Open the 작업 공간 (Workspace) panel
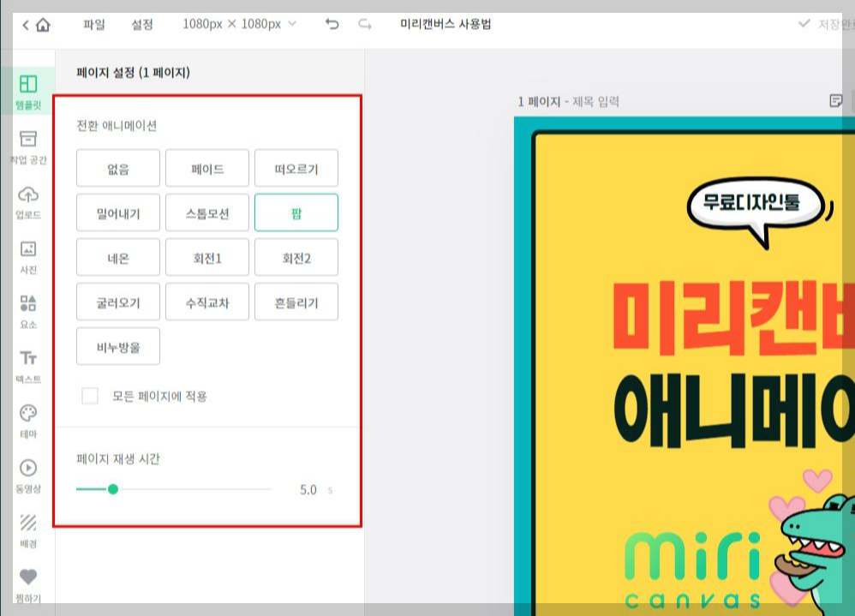855x616 pixels. click(x=28, y=144)
